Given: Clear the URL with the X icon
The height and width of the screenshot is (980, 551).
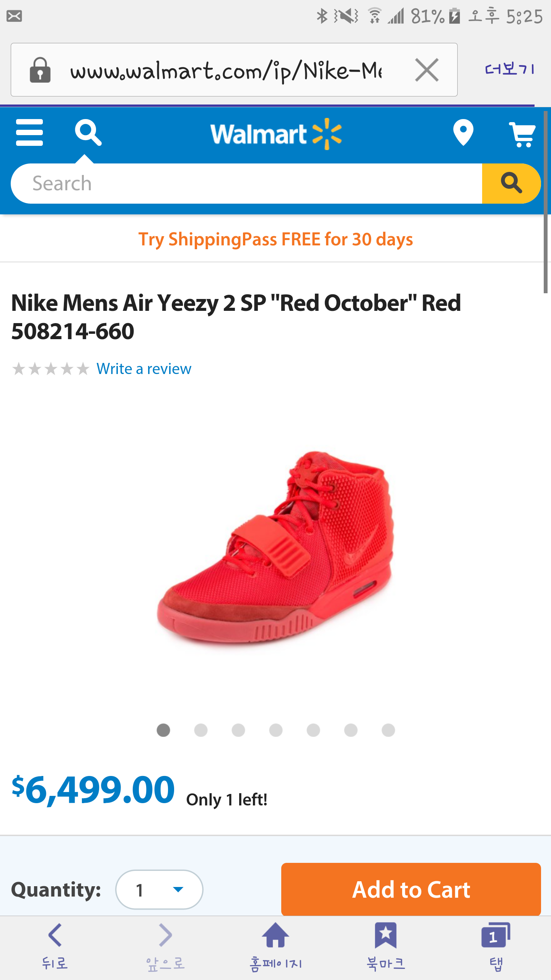Looking at the screenshot, I should click(427, 70).
